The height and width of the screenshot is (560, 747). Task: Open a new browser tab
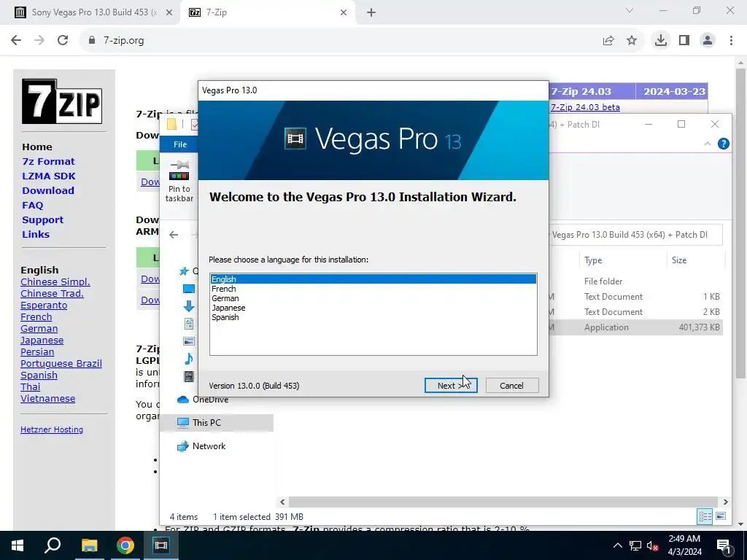click(371, 12)
